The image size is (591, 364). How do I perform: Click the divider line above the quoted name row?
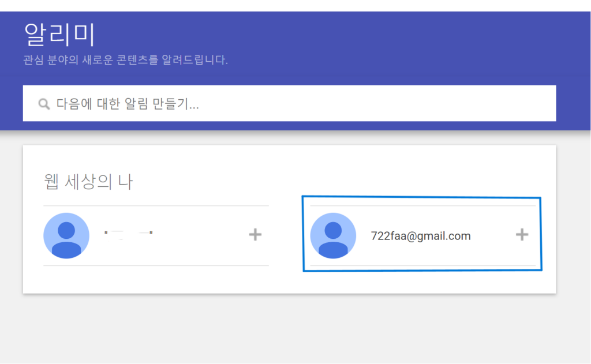pos(156,206)
